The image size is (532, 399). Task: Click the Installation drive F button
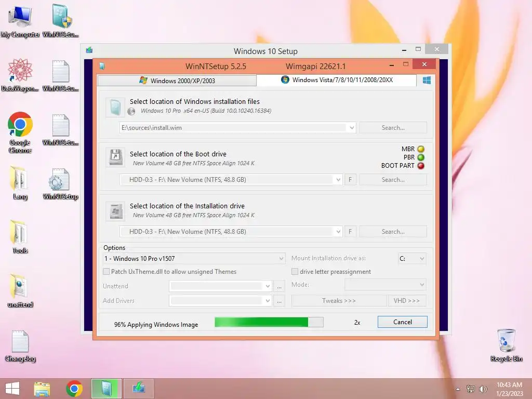350,232
